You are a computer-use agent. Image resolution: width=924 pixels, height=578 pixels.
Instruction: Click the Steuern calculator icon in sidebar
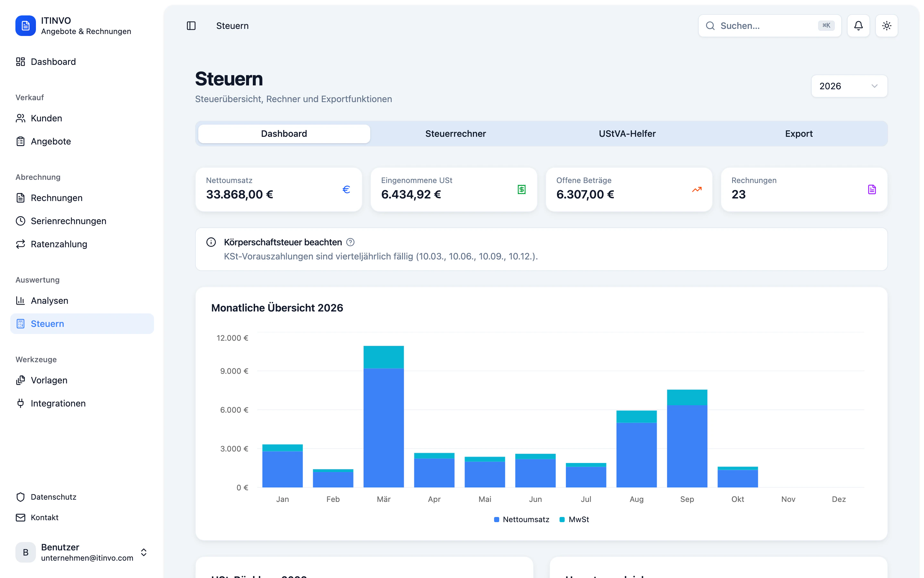tap(21, 324)
